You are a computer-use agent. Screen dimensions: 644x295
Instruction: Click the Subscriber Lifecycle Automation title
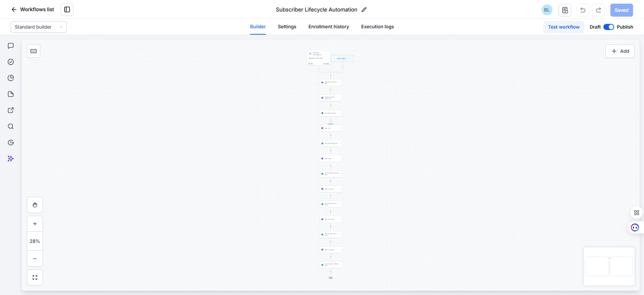[316, 10]
